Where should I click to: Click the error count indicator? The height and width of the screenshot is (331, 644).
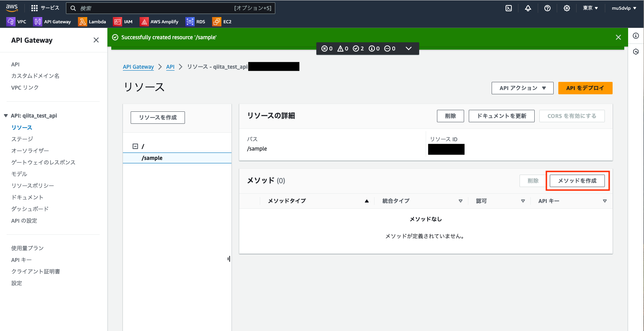(x=327, y=49)
